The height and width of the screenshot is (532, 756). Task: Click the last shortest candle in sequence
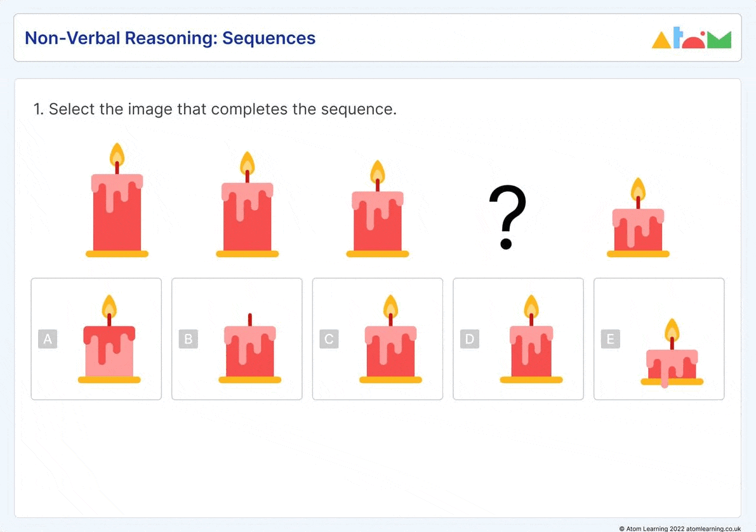pos(639,217)
